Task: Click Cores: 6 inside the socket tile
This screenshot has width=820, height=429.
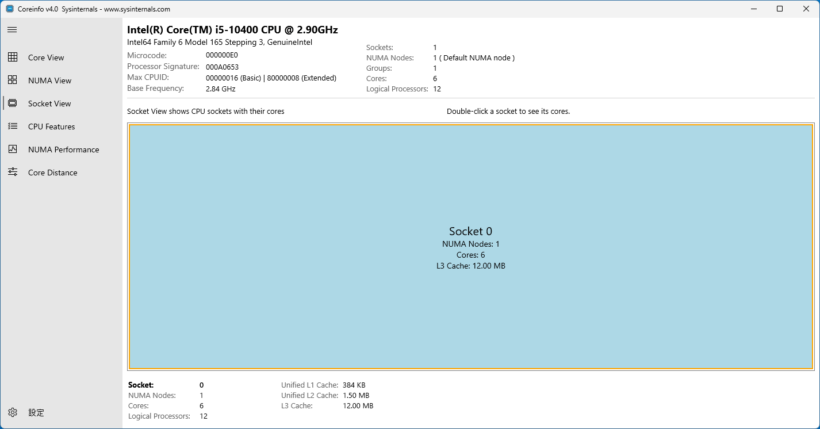Action: [x=471, y=255]
